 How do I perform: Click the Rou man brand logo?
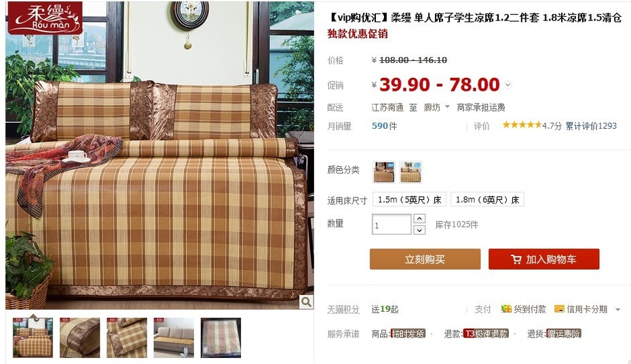pyautogui.click(x=45, y=18)
